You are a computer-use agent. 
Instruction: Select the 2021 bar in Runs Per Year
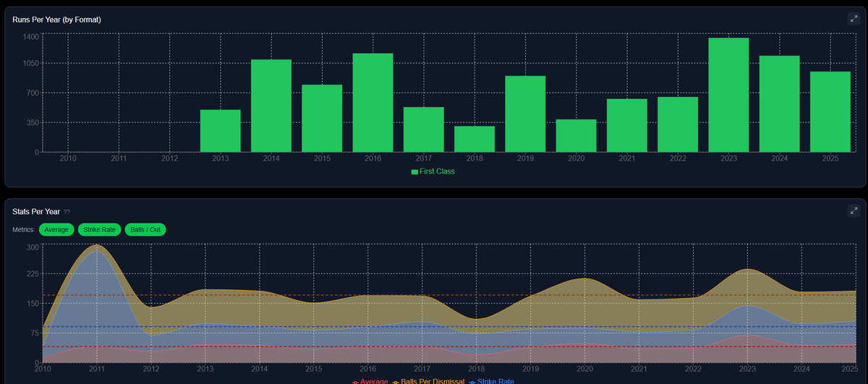pos(627,125)
